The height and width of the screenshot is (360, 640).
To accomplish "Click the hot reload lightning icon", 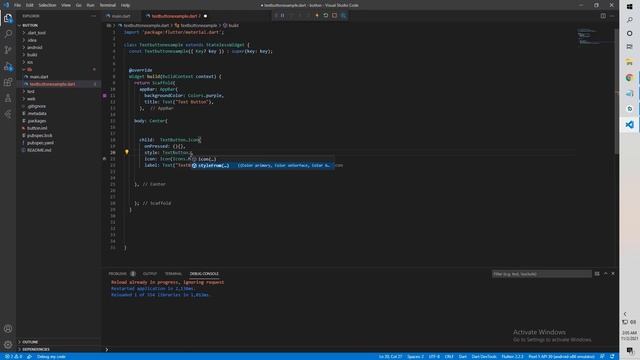I will 317,16.
